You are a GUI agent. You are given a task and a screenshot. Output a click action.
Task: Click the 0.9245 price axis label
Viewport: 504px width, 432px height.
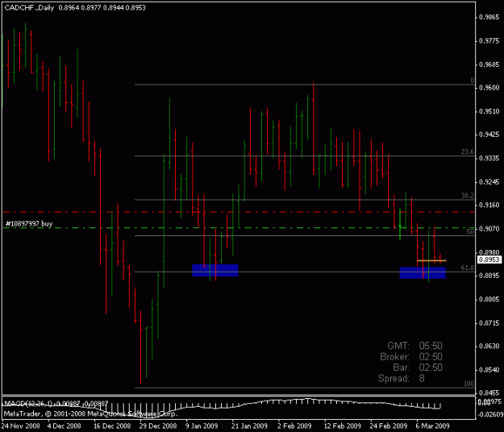coord(489,182)
